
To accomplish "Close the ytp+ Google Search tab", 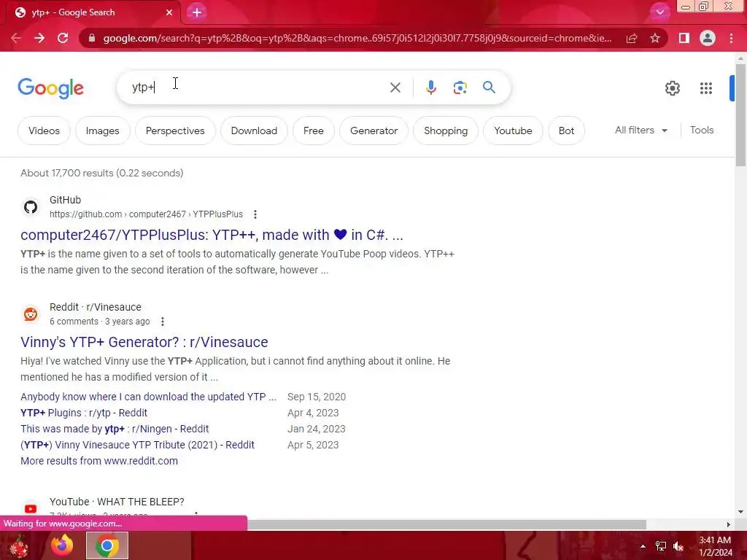I will pos(169,12).
